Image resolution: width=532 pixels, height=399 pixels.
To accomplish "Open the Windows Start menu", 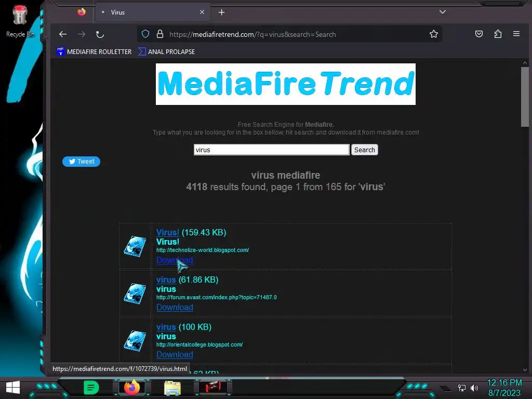I will pyautogui.click(x=13, y=387).
